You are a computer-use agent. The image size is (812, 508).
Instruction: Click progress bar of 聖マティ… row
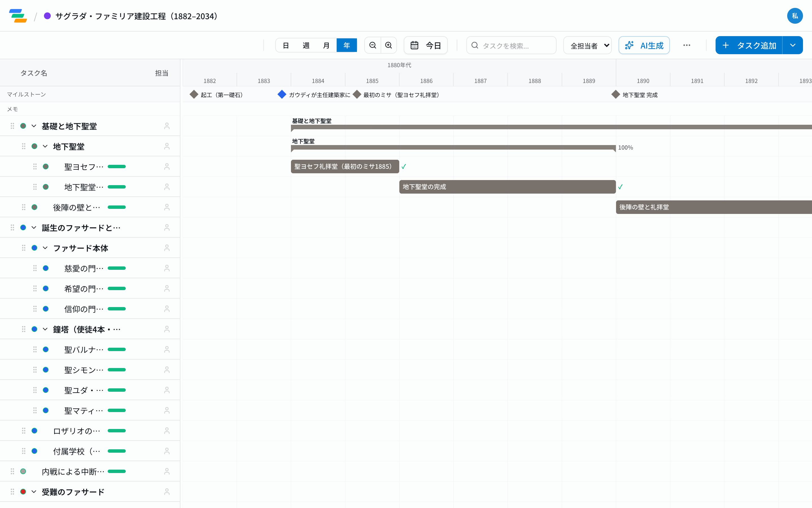click(117, 410)
